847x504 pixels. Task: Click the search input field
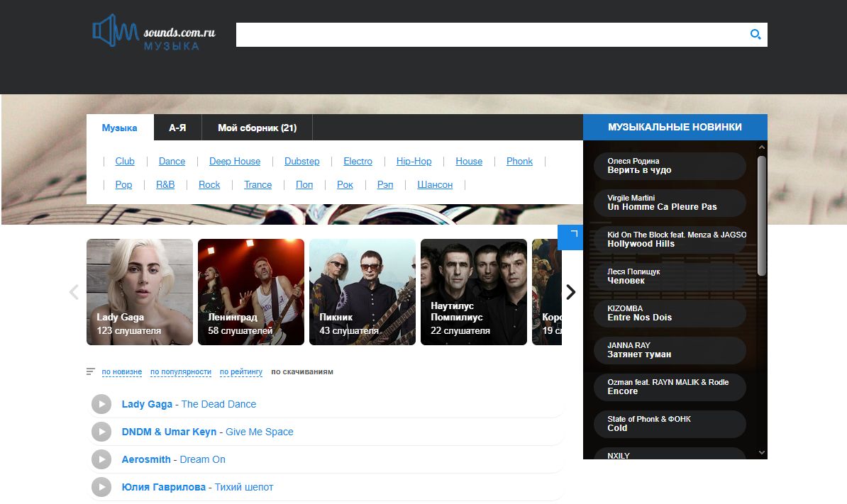[x=489, y=34]
